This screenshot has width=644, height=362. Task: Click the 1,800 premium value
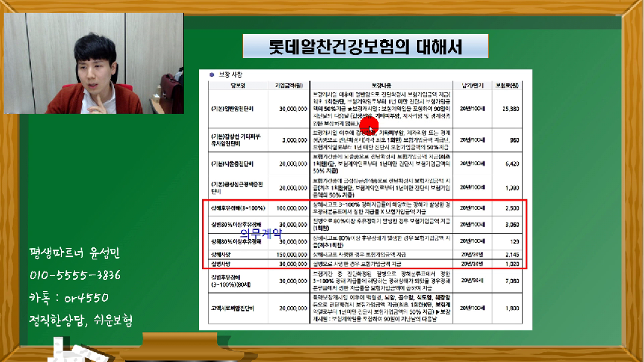click(x=512, y=308)
